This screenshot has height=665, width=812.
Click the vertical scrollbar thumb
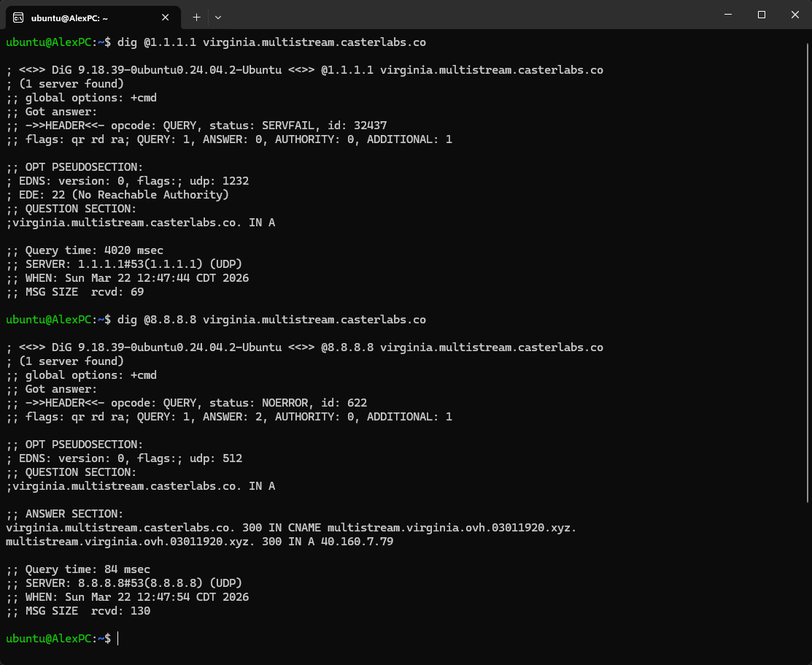coord(808,272)
